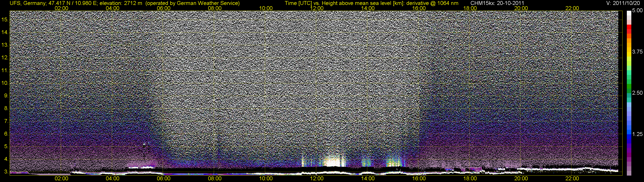Click the 18:00 label on the upper time axis
Viewport: 644px width, 182px height.
(x=470, y=8)
